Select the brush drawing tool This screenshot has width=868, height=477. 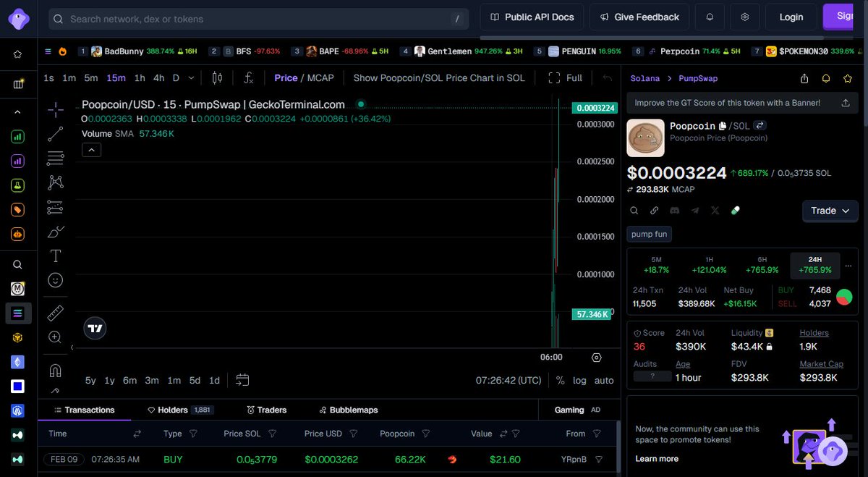pyautogui.click(x=56, y=232)
